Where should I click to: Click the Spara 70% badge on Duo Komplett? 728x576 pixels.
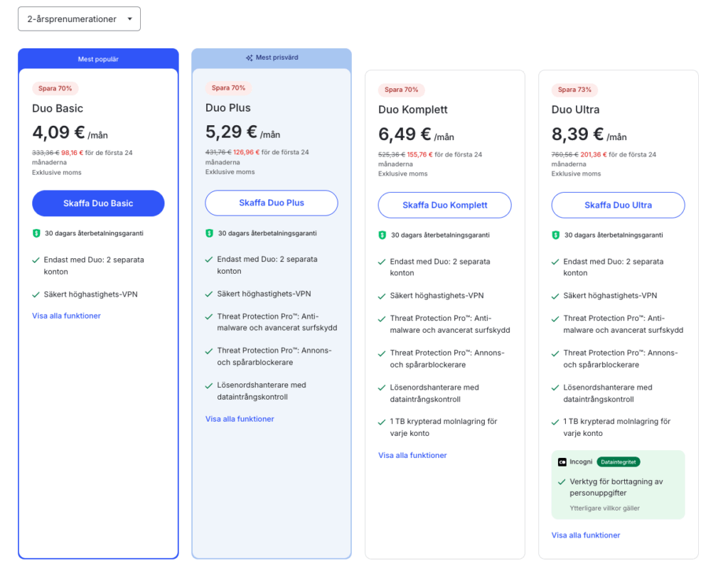pyautogui.click(x=401, y=90)
